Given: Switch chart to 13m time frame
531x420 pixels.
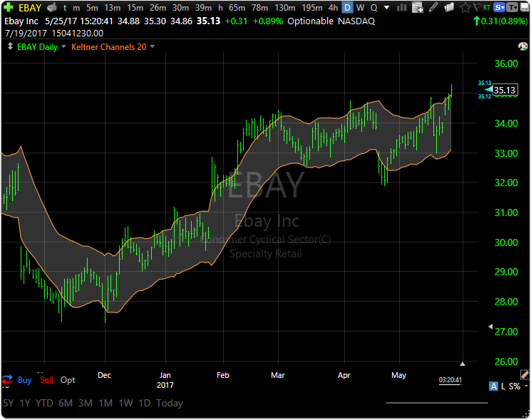Looking at the screenshot, I should 113,8.
